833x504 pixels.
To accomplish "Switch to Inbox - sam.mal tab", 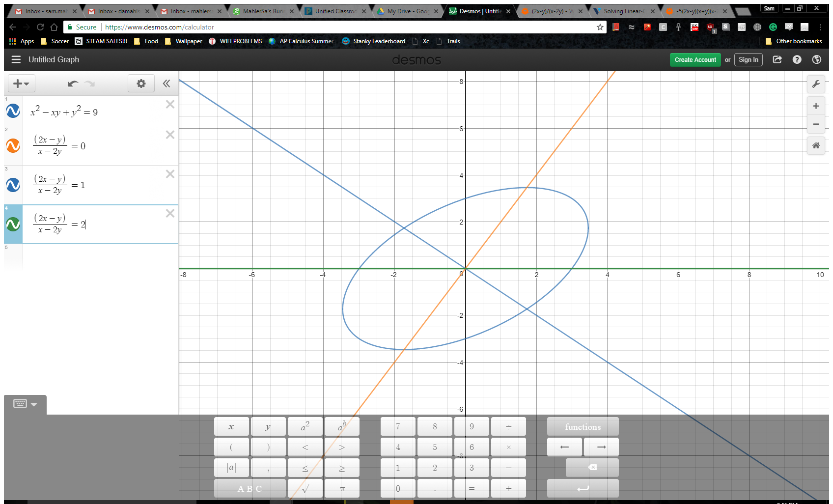I will click(x=46, y=11).
